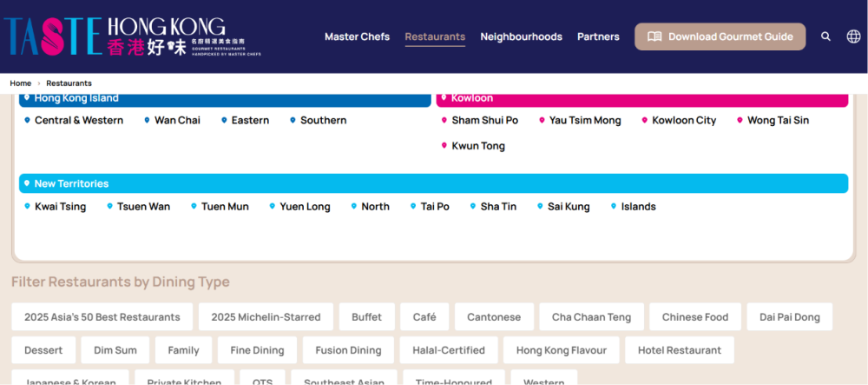
Task: Click the Taste Hong Kong logo
Action: click(132, 37)
